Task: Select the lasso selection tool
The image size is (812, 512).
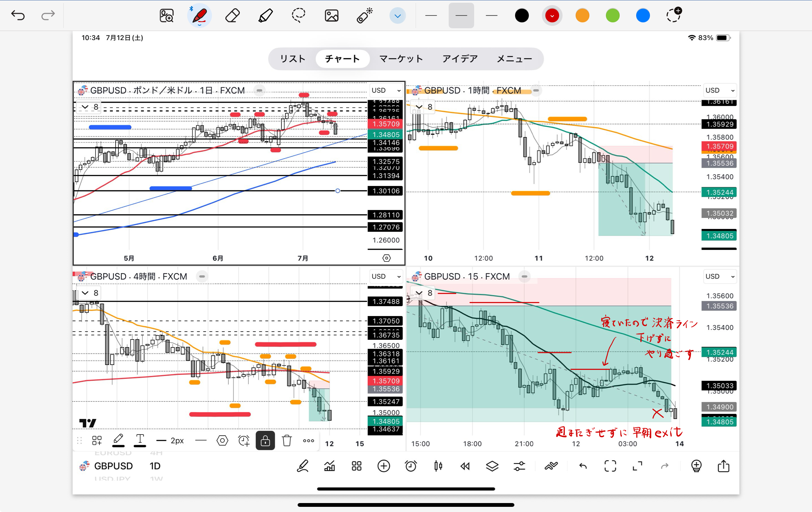Action: coord(298,16)
